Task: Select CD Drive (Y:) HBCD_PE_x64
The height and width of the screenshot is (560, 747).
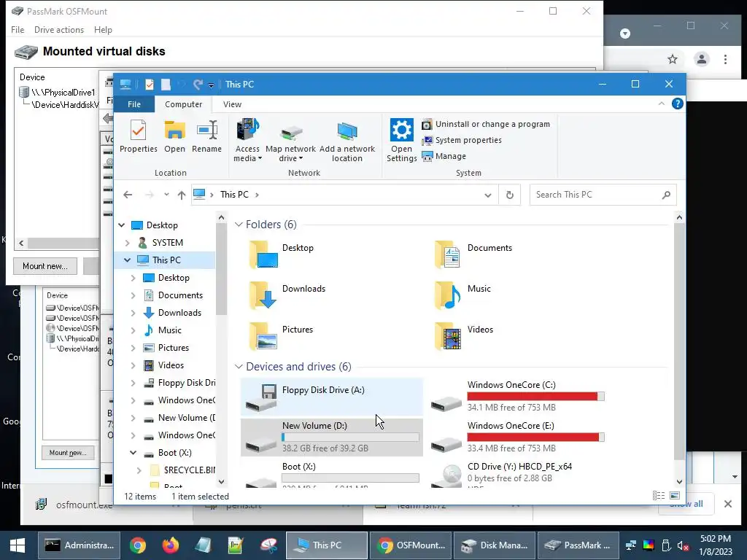Action: (517, 473)
